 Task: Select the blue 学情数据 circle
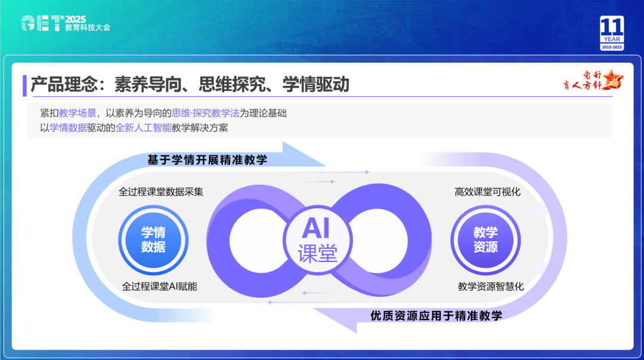point(153,239)
